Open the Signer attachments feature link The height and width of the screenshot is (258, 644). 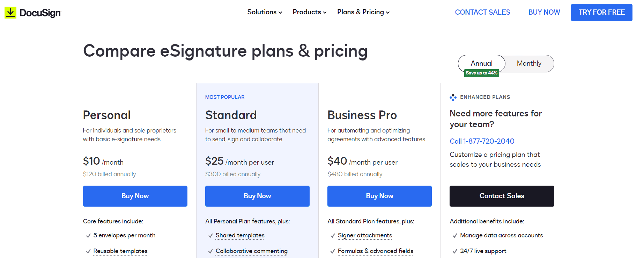click(365, 235)
